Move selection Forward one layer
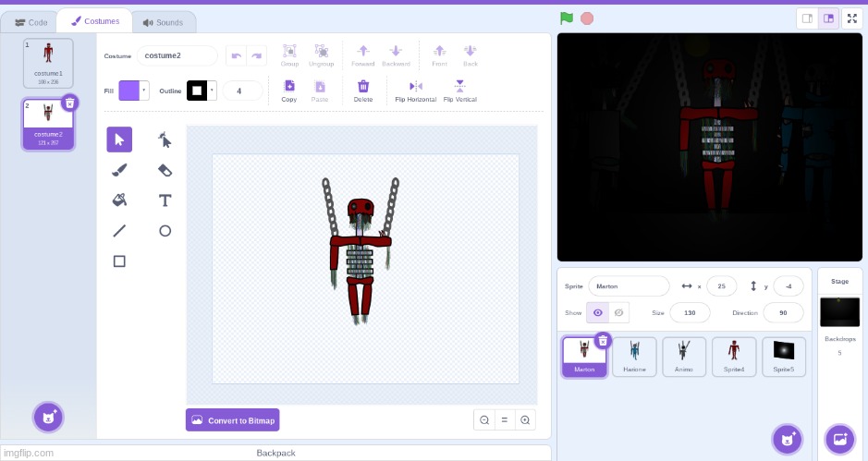Image resolution: width=868 pixels, height=461 pixels. 363,55
